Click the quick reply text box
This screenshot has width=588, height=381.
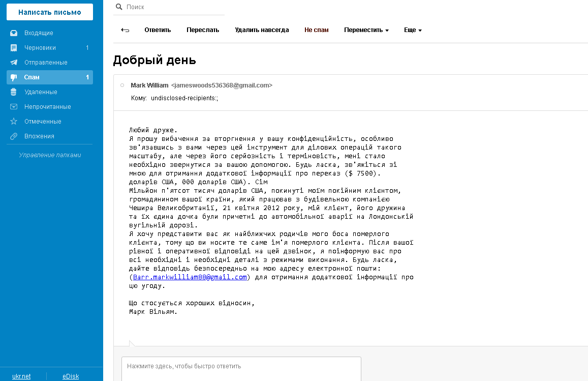click(x=241, y=369)
